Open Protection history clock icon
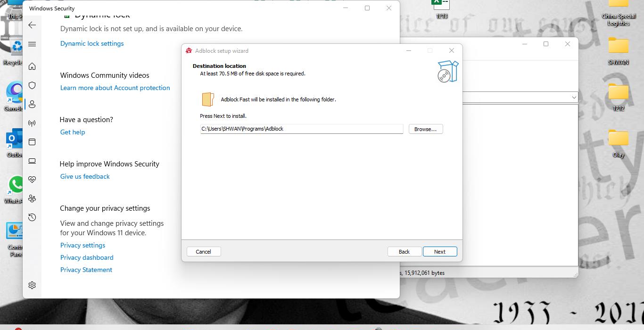 [32, 217]
